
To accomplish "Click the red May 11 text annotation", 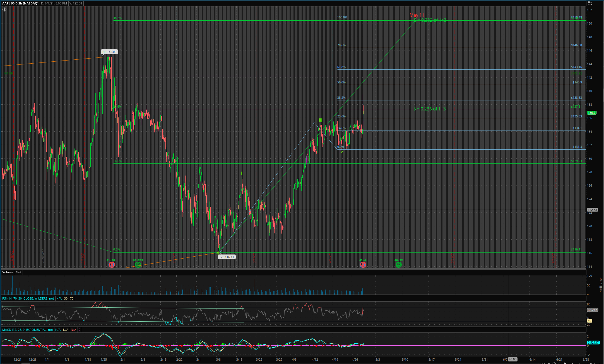I will pyautogui.click(x=417, y=15).
